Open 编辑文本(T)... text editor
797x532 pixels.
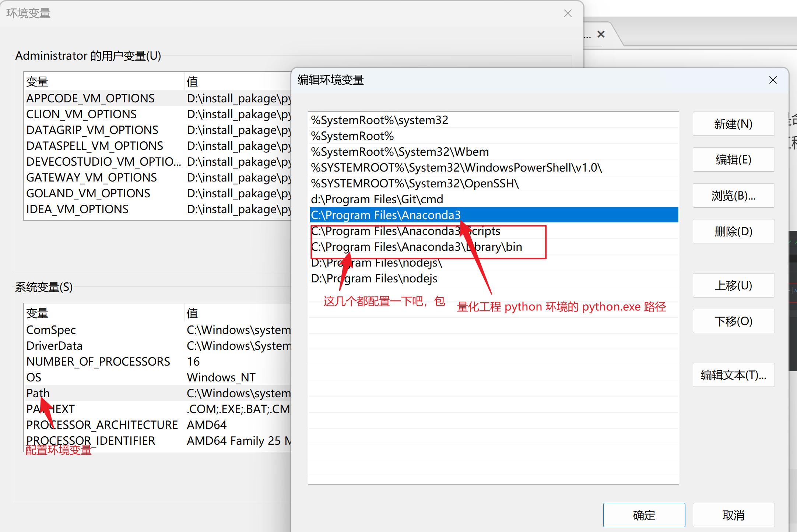[x=733, y=375]
